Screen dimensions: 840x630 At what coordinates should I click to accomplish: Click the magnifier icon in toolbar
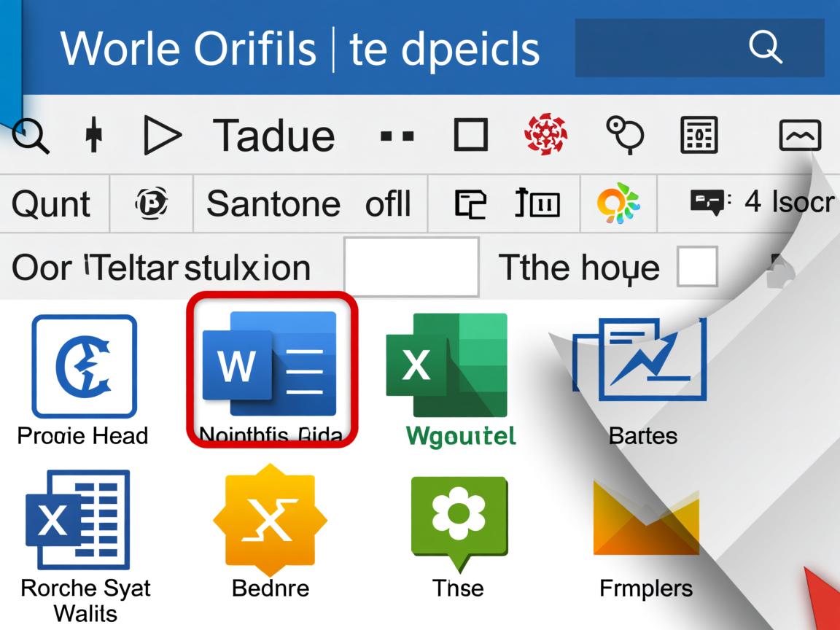click(x=31, y=136)
